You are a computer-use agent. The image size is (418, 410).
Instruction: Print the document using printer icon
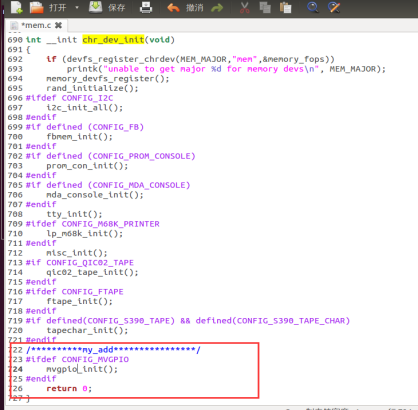coord(146,7)
